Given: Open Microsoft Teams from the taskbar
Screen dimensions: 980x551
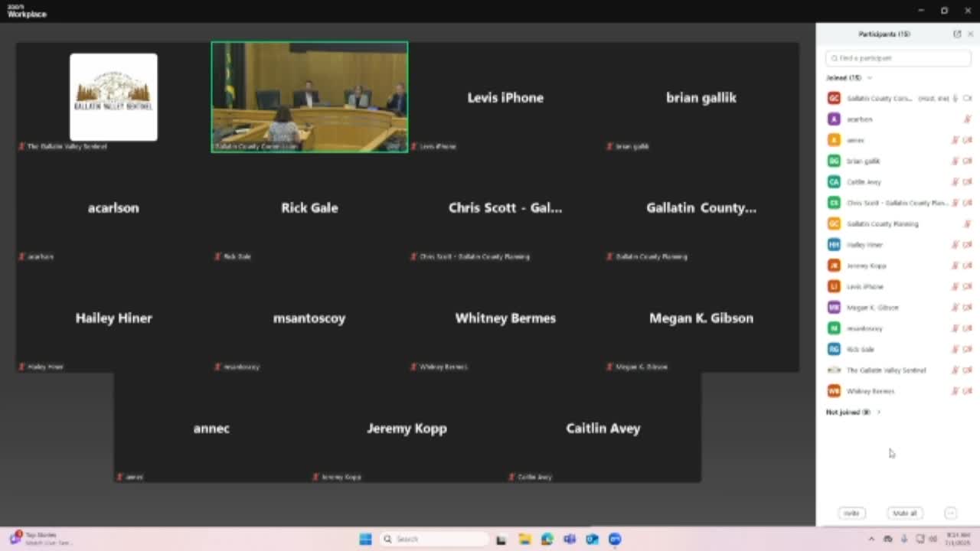Looking at the screenshot, I should point(570,540).
